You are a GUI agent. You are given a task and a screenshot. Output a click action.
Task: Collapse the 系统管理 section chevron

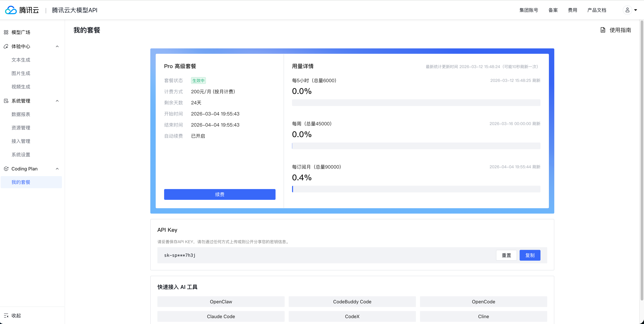pyautogui.click(x=57, y=101)
